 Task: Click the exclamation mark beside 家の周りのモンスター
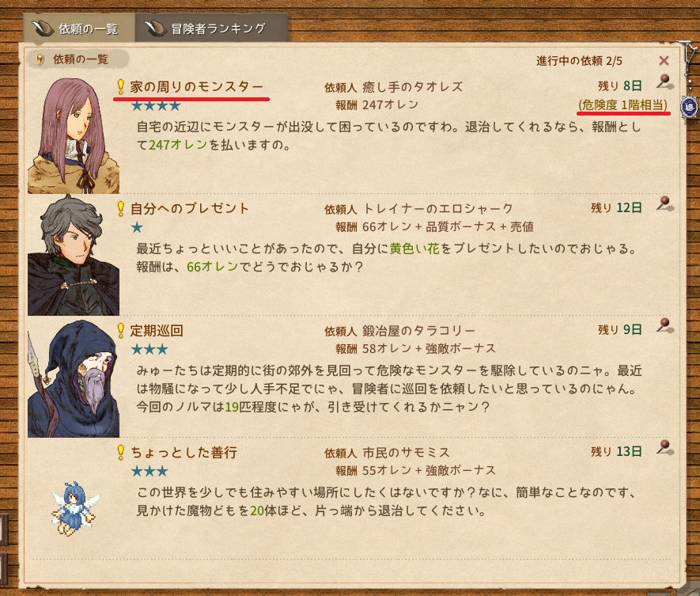coord(120,87)
